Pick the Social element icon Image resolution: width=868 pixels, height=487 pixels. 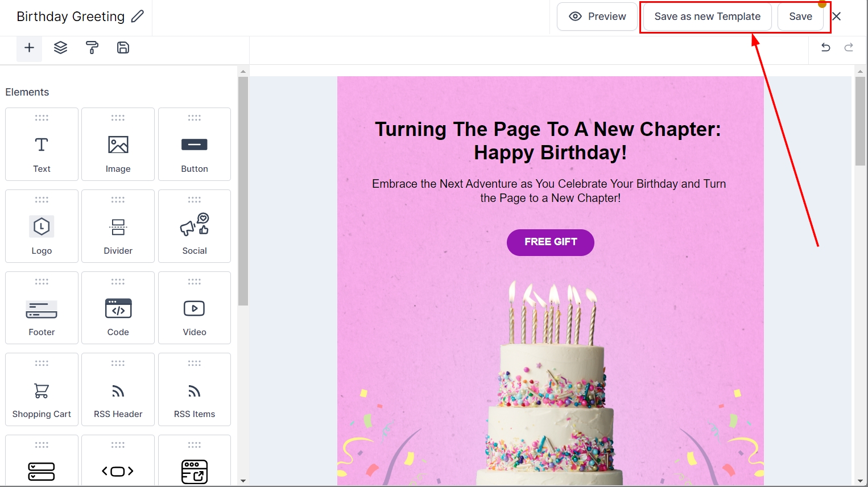click(195, 226)
